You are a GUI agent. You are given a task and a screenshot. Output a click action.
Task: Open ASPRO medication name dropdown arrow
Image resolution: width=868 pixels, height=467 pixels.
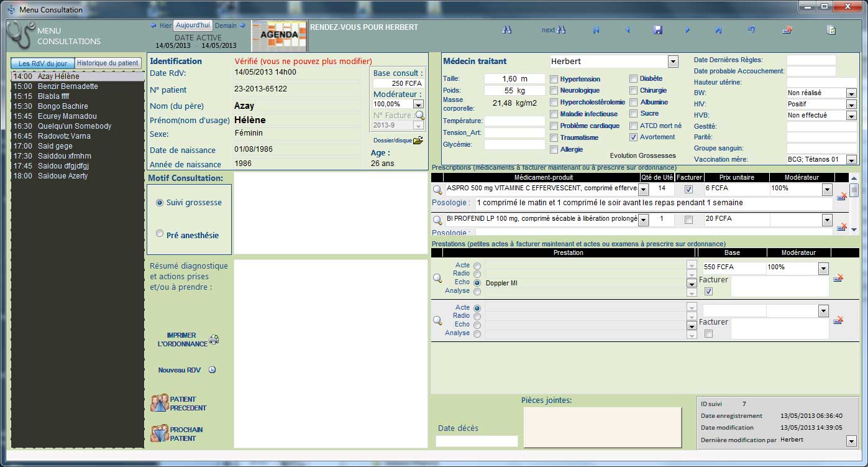pos(643,190)
